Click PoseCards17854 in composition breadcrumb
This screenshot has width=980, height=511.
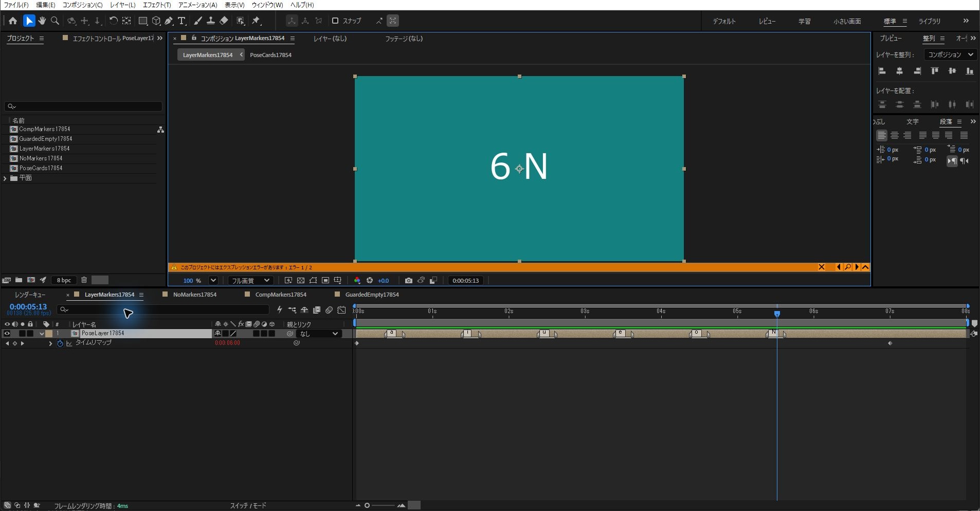pyautogui.click(x=270, y=55)
